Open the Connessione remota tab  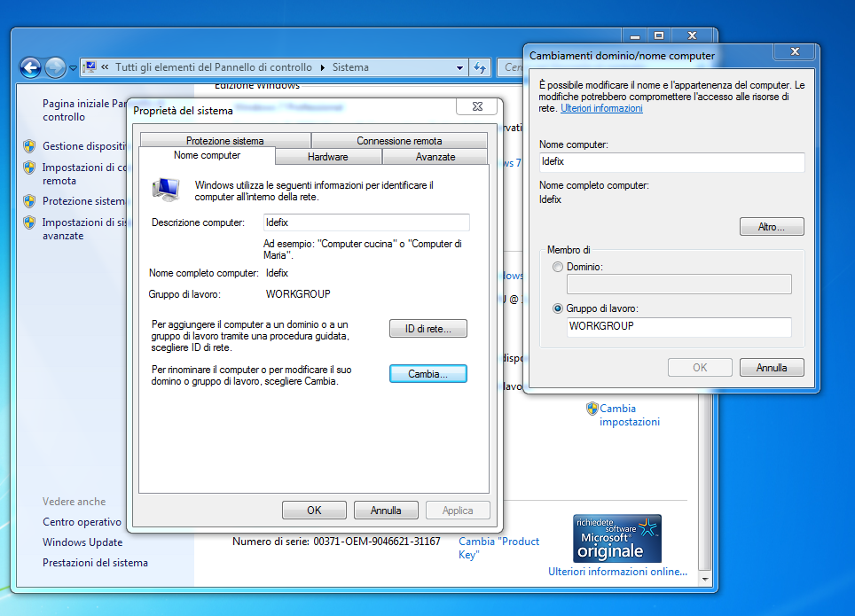(399, 141)
